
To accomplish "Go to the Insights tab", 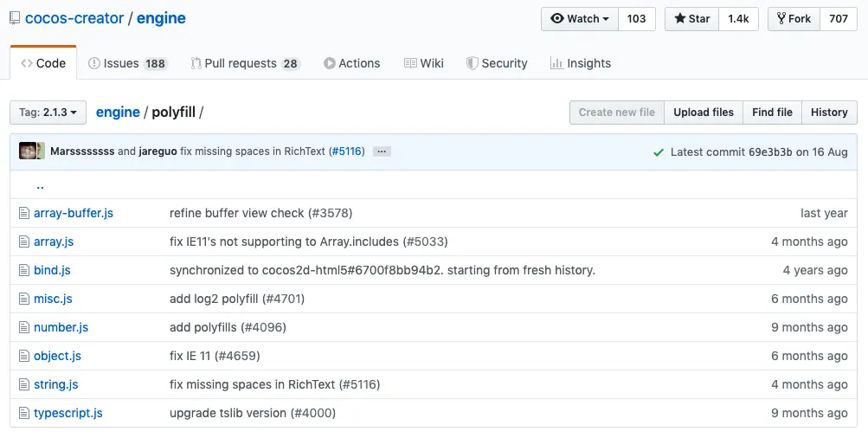I will tap(581, 63).
